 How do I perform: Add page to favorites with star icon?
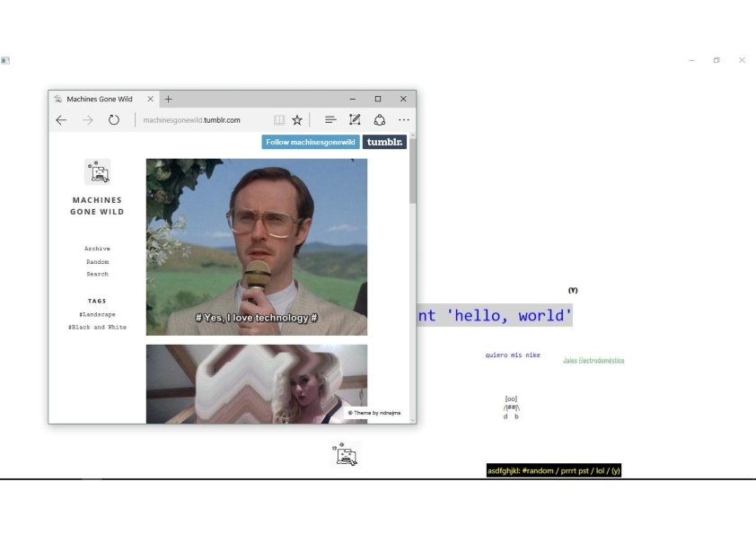click(x=297, y=120)
